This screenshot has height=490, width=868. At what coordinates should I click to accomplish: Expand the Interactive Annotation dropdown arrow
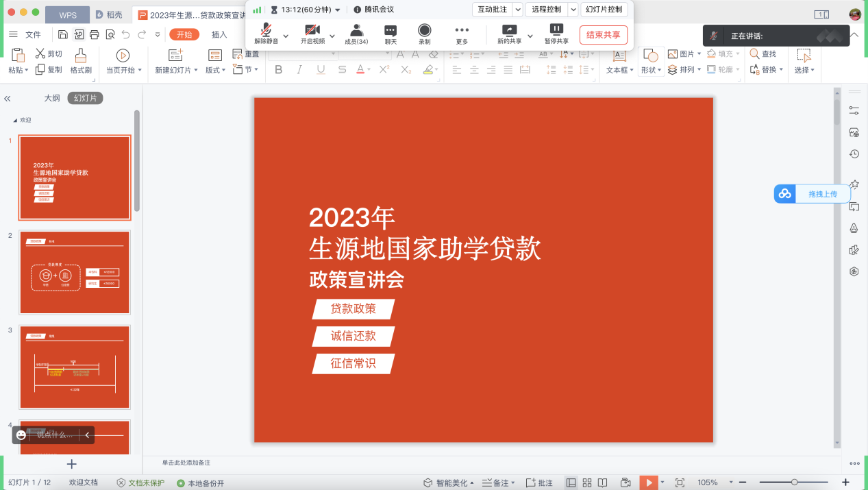point(518,10)
